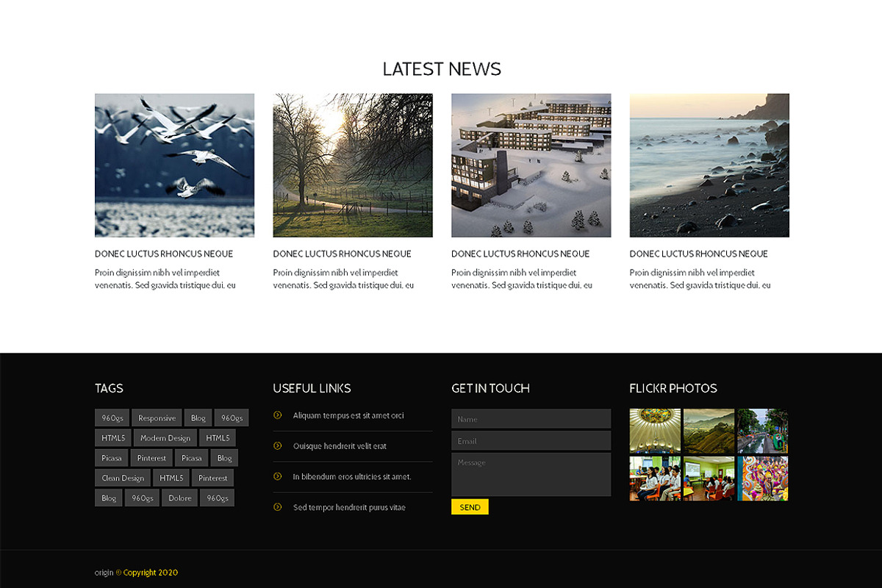Click the origin footer text
Screen dimensions: 882x588
pyautogui.click(x=104, y=573)
